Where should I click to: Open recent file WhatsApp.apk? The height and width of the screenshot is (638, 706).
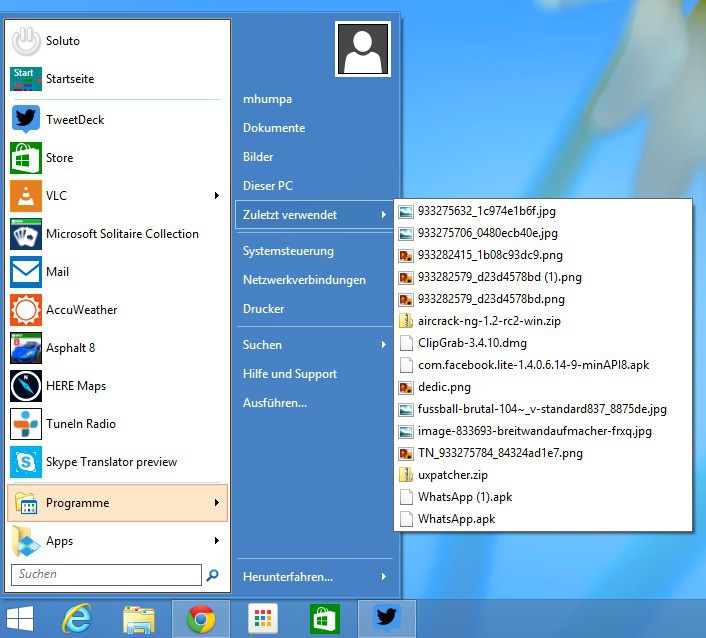456,519
